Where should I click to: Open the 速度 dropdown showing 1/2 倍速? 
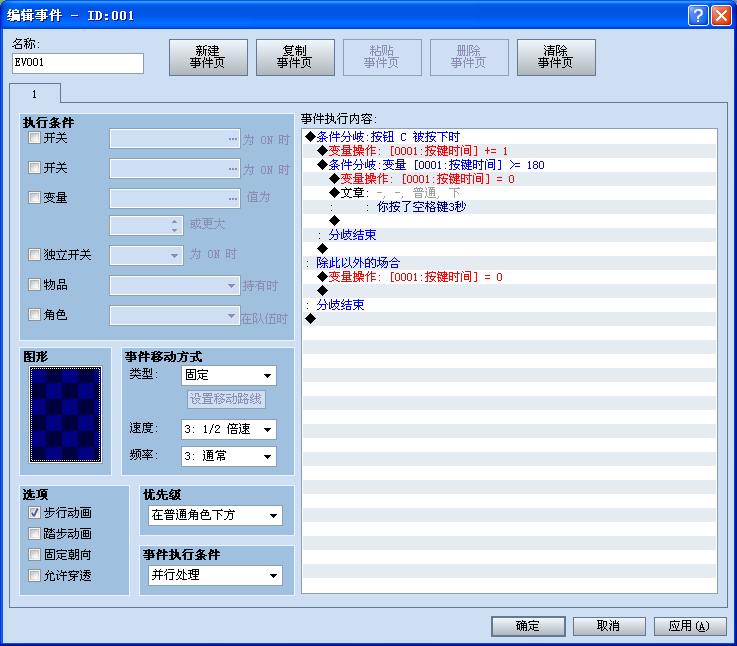point(229,429)
